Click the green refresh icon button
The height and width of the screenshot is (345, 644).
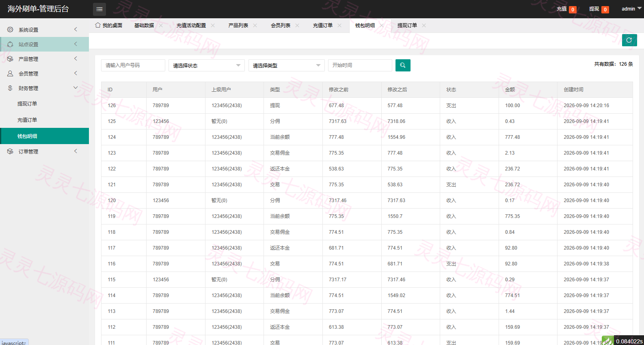629,40
